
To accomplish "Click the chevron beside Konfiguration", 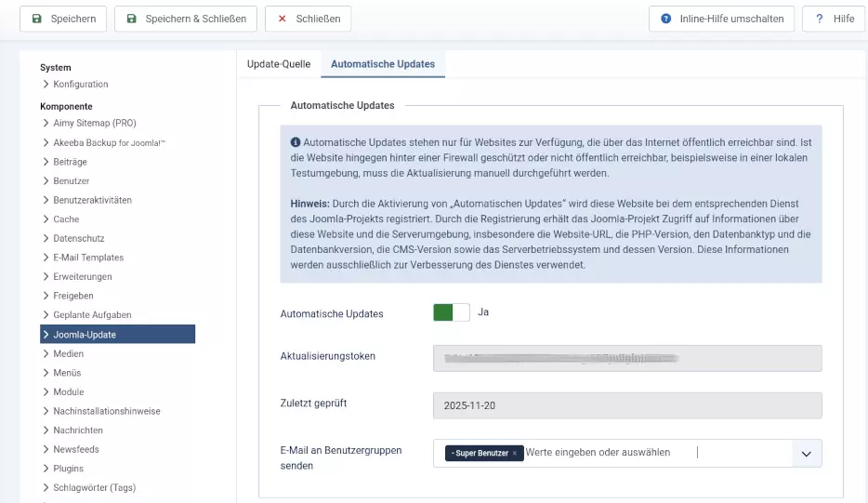I will click(x=46, y=85).
